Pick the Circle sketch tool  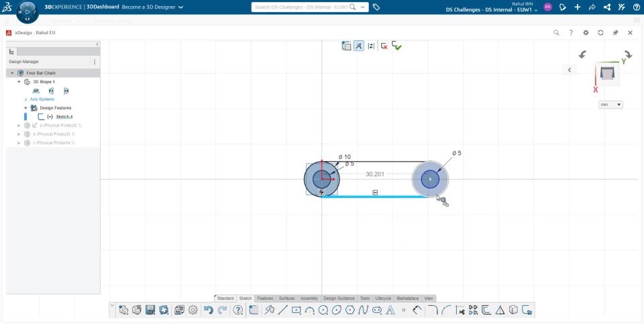click(323, 310)
